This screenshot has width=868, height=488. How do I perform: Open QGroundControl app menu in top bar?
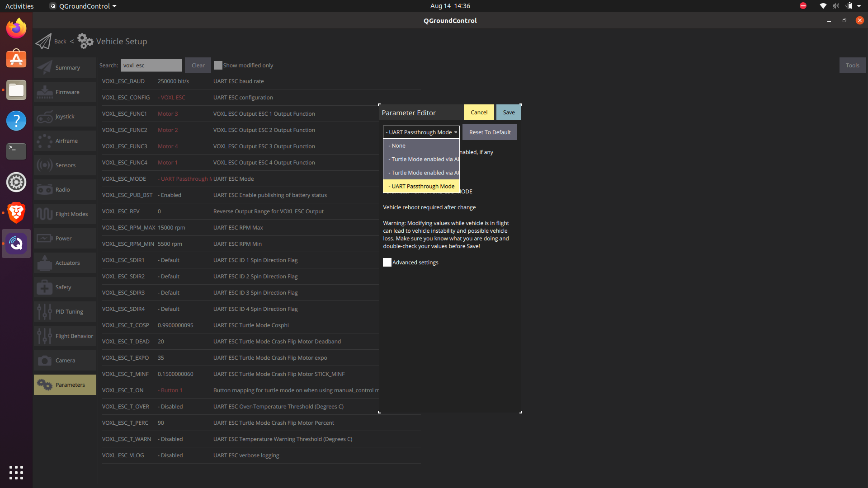[83, 6]
